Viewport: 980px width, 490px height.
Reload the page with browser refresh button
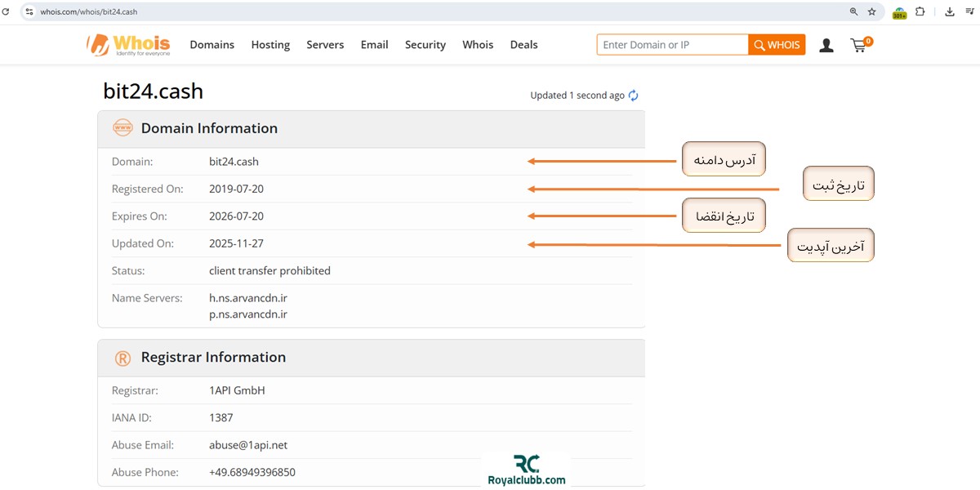pyautogui.click(x=6, y=11)
